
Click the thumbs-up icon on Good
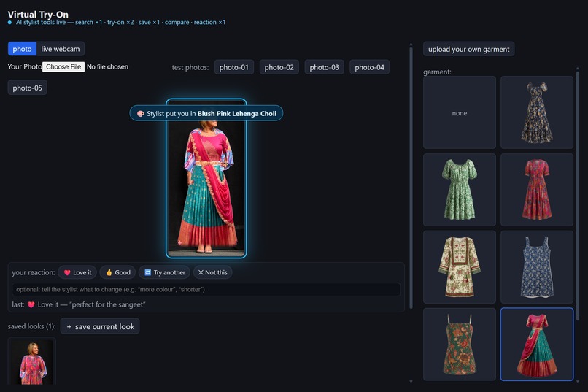[109, 273]
